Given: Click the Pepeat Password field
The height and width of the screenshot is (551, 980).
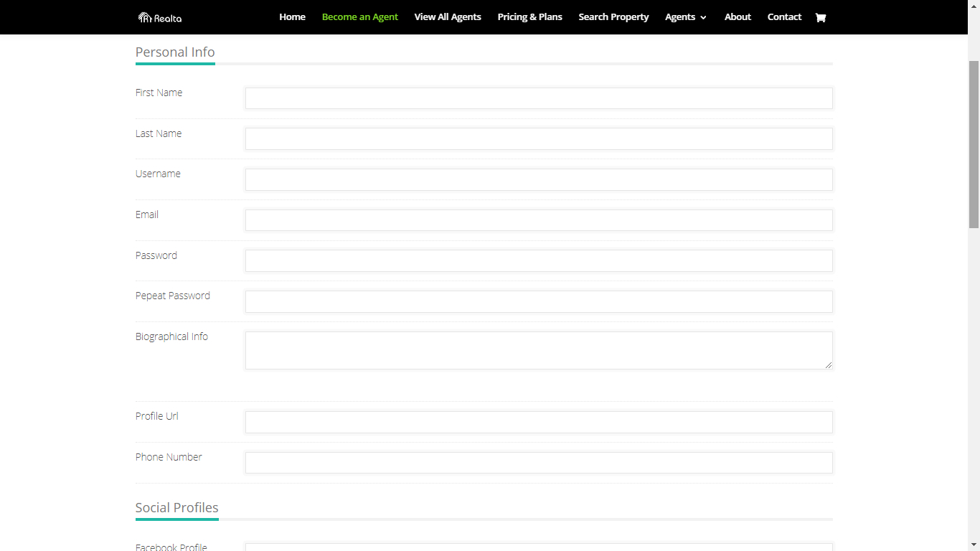Looking at the screenshot, I should tap(538, 301).
